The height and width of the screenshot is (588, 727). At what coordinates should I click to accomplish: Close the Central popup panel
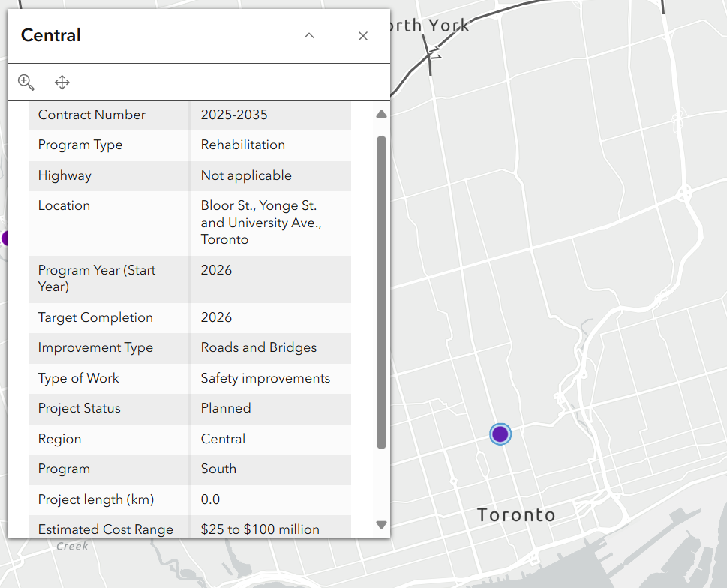coord(363,36)
